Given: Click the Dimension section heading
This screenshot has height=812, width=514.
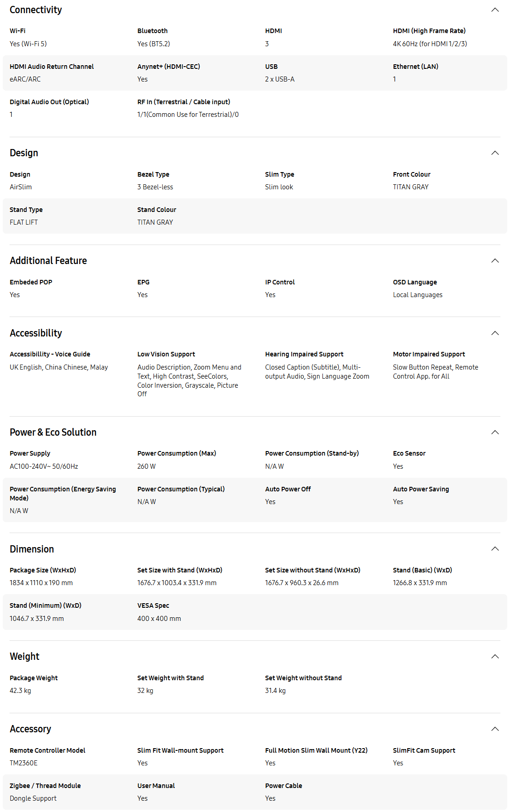Looking at the screenshot, I should pyautogui.click(x=32, y=549).
